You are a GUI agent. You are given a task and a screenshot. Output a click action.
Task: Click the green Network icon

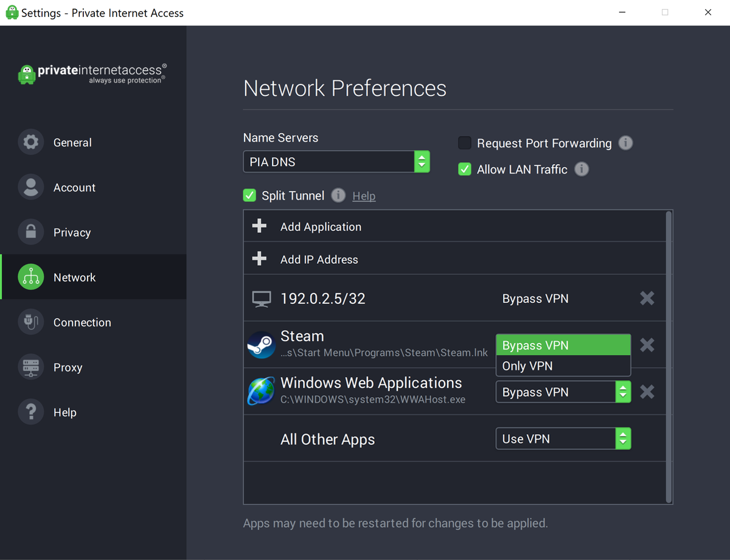click(30, 277)
